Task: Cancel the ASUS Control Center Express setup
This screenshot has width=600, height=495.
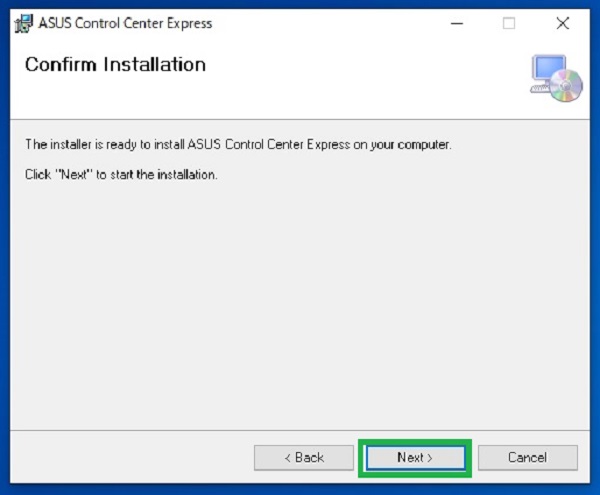Action: pyautogui.click(x=528, y=458)
